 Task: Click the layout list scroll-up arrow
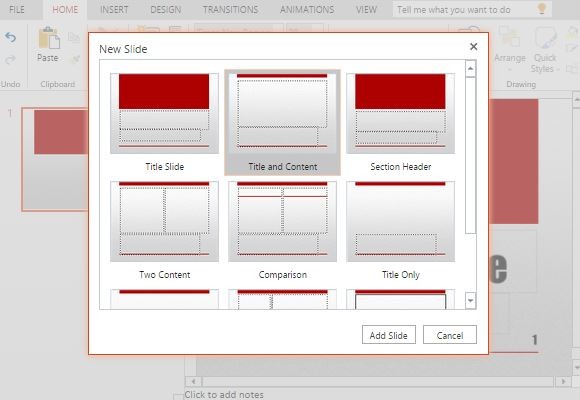[471, 69]
